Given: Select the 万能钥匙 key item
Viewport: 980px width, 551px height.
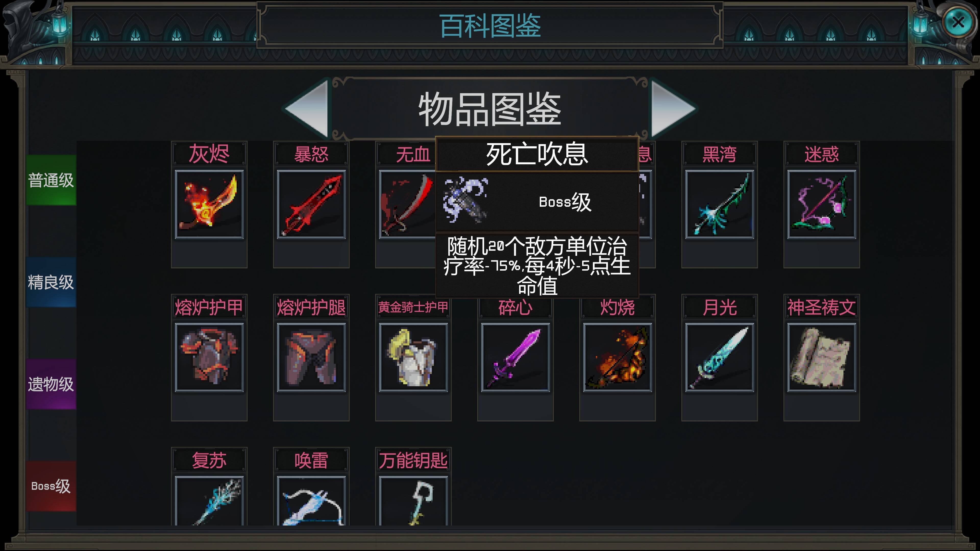Looking at the screenshot, I should [413, 501].
